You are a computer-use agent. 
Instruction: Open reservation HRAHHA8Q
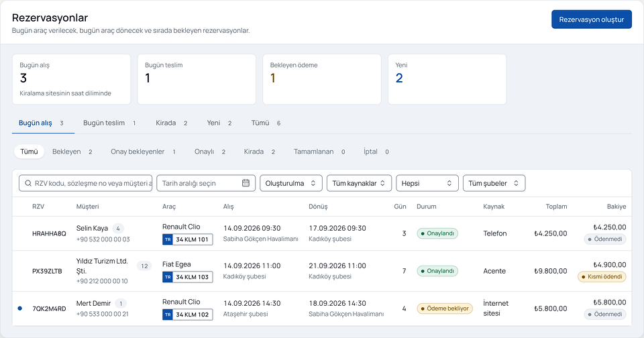click(x=49, y=233)
